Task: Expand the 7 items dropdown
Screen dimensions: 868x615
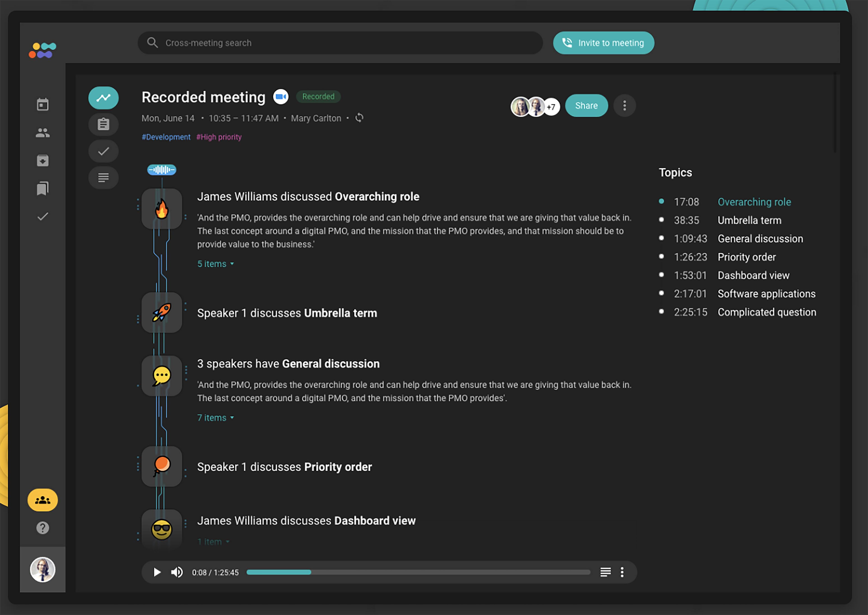Action: [x=215, y=418]
